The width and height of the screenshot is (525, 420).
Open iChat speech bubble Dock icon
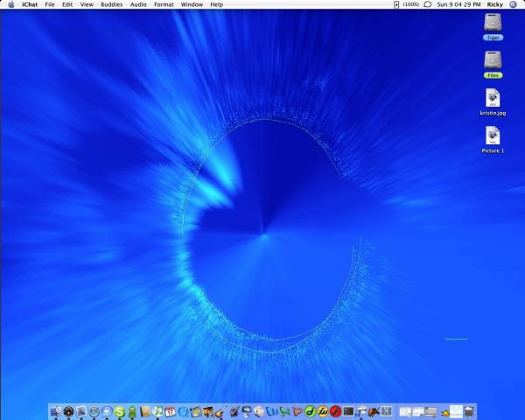pos(107,411)
